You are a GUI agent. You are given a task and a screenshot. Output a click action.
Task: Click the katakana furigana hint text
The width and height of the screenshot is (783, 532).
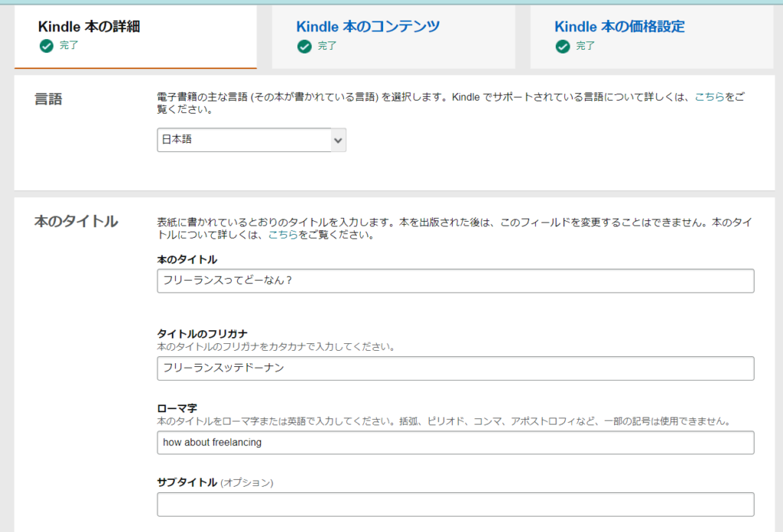(x=276, y=347)
